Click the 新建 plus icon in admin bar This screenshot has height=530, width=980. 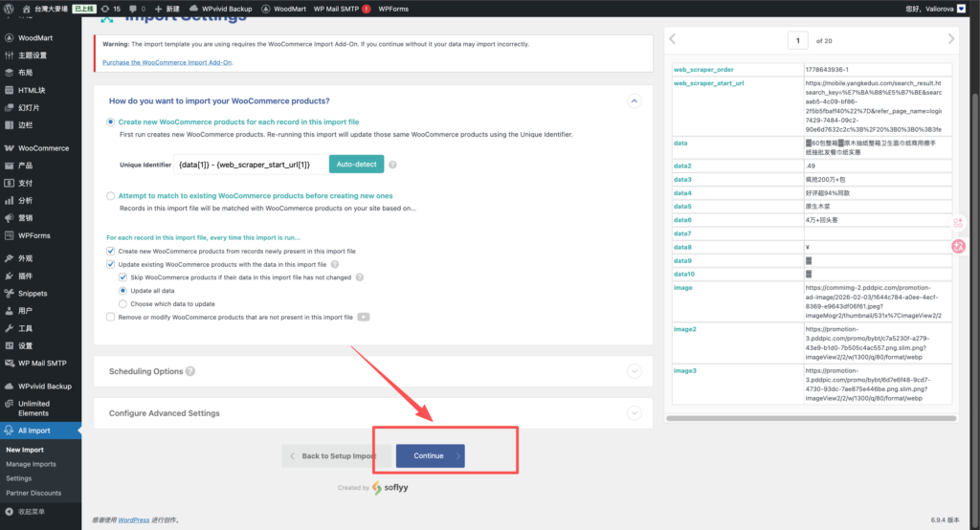(167, 9)
